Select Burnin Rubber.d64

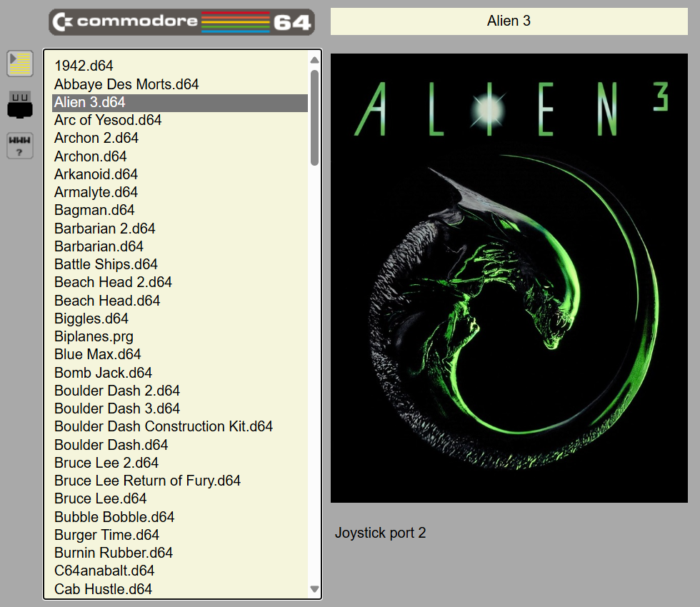[180, 553]
